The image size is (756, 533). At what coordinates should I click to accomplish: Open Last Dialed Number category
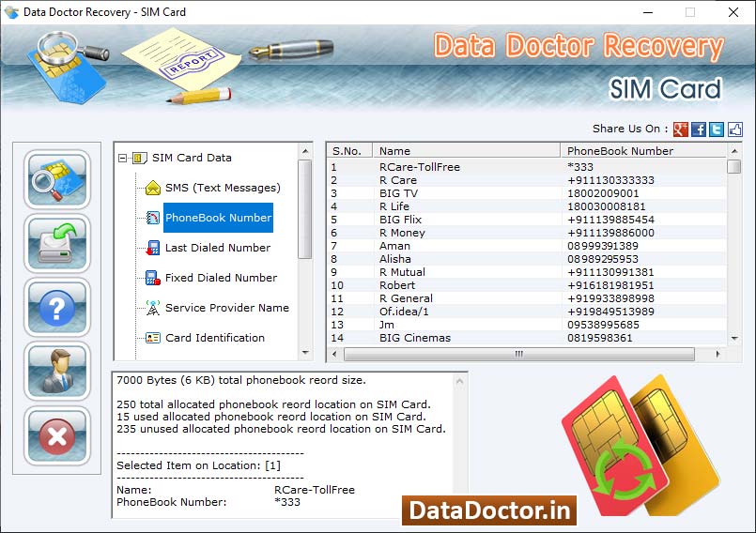[x=218, y=248]
